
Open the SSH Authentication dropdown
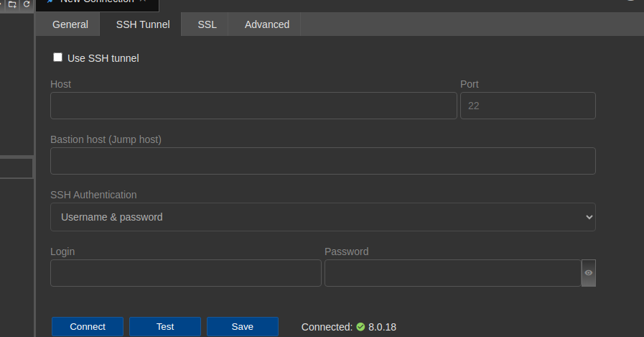tap(322, 217)
